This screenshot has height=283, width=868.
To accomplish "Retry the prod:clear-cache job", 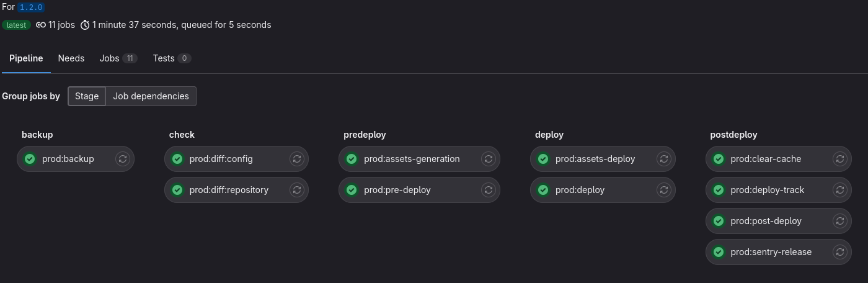I will pyautogui.click(x=840, y=159).
